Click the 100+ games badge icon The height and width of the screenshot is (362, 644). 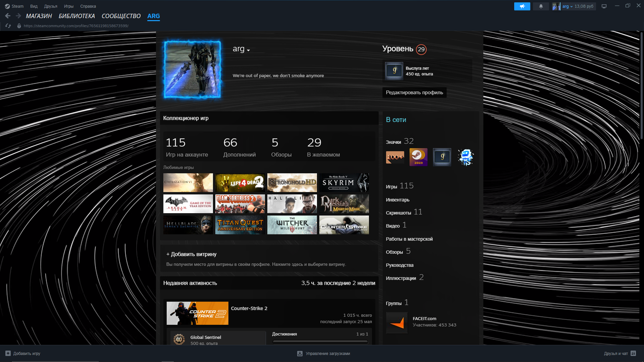click(395, 157)
